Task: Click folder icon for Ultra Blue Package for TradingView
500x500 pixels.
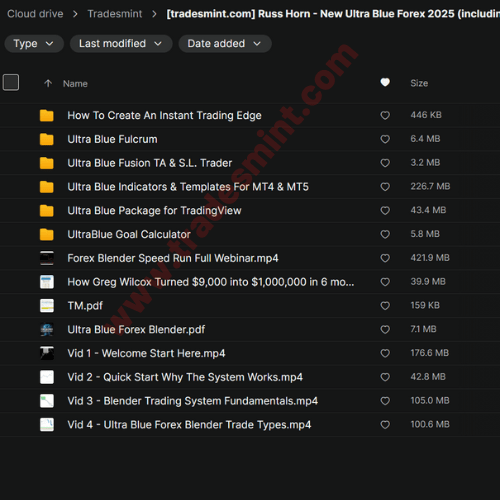Action: click(47, 210)
